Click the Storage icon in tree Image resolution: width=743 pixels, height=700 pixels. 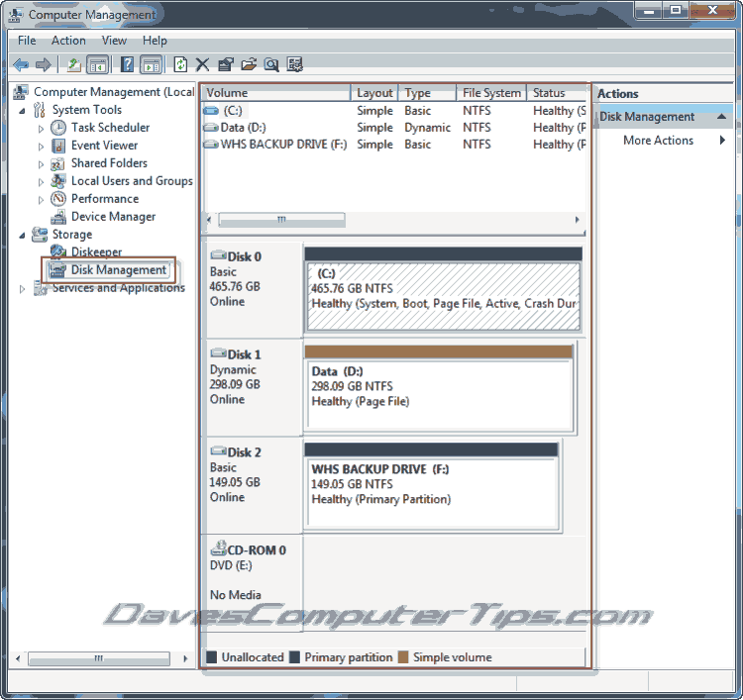(40, 235)
